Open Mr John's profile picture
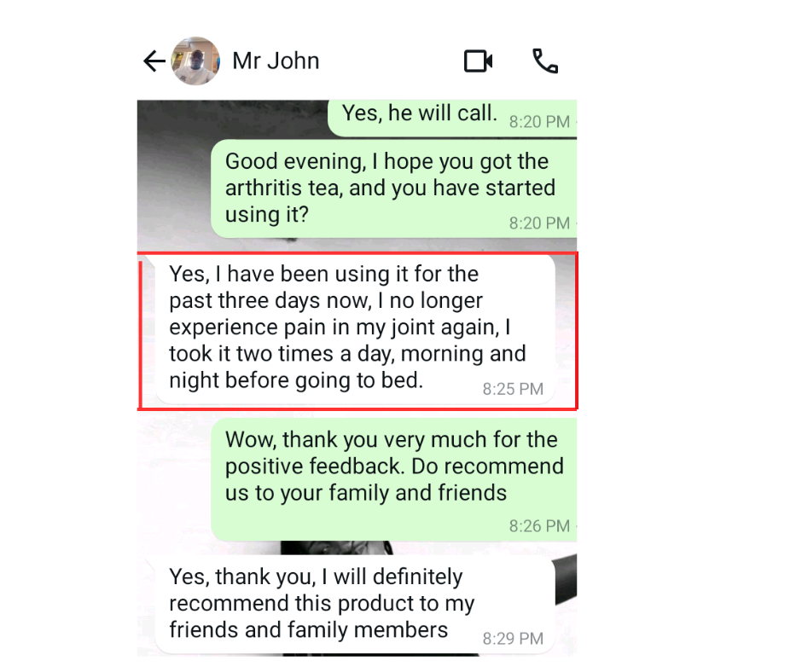This screenshot has width=802, height=672. (195, 61)
